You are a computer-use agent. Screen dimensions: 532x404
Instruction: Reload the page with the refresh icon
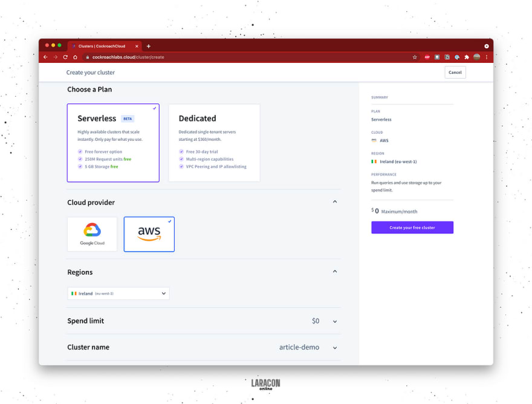pyautogui.click(x=65, y=57)
